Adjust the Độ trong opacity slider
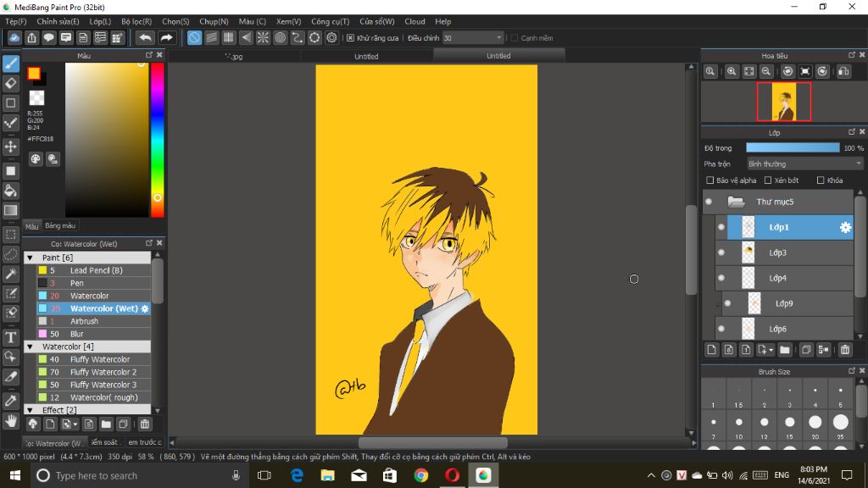 (793, 147)
